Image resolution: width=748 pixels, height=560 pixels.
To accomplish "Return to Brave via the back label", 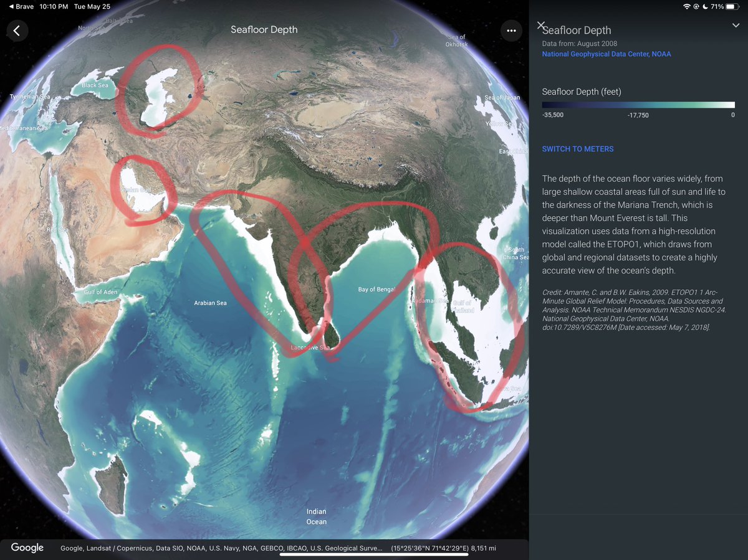I will [x=21, y=6].
